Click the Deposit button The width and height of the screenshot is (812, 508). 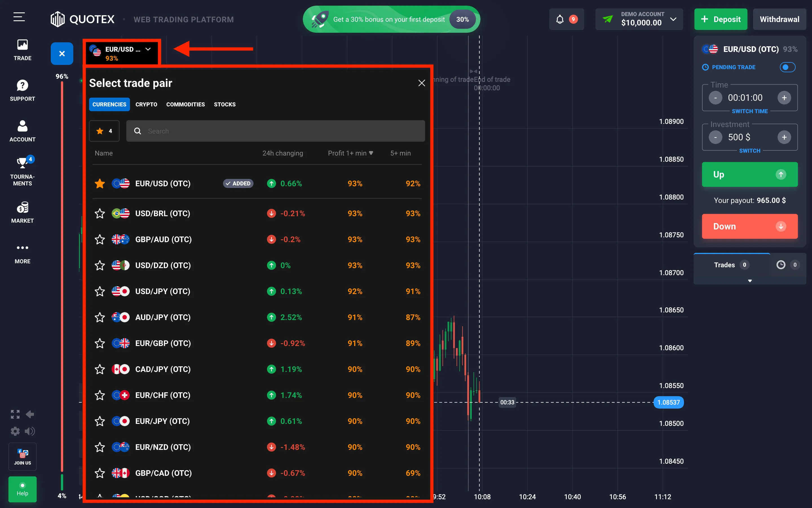pyautogui.click(x=721, y=19)
